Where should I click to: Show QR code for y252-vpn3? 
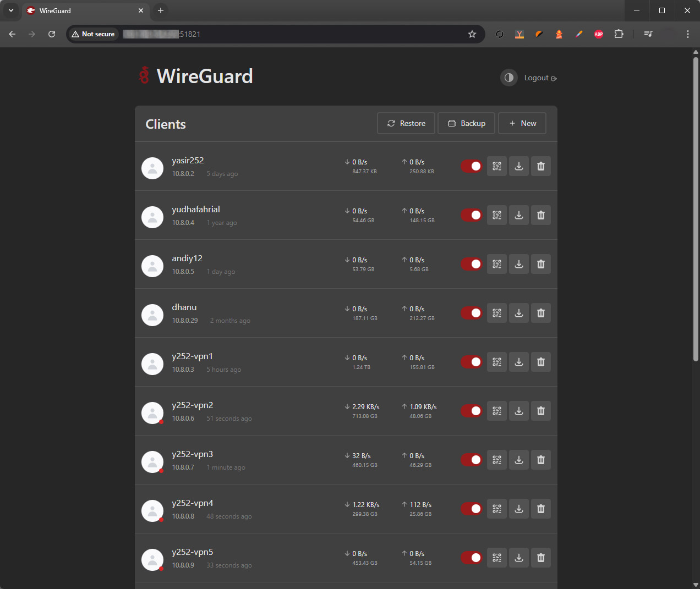[497, 460]
